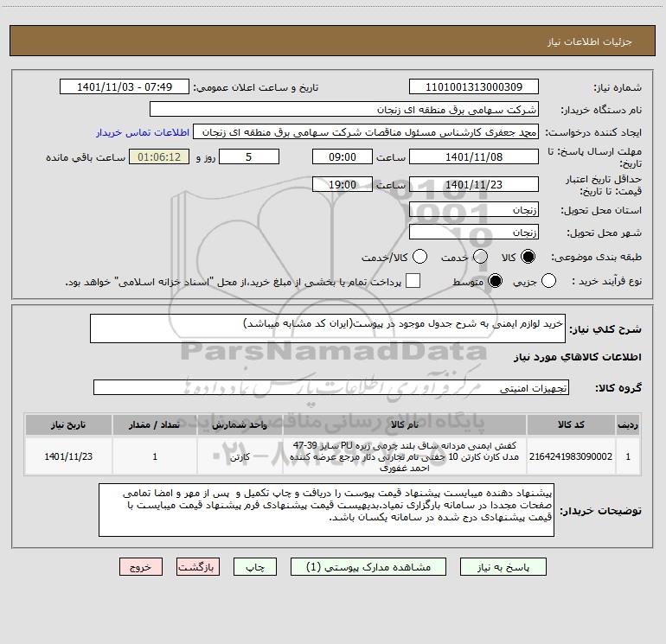Click واحد شمارش column header
666x644 pixels.
(240, 424)
